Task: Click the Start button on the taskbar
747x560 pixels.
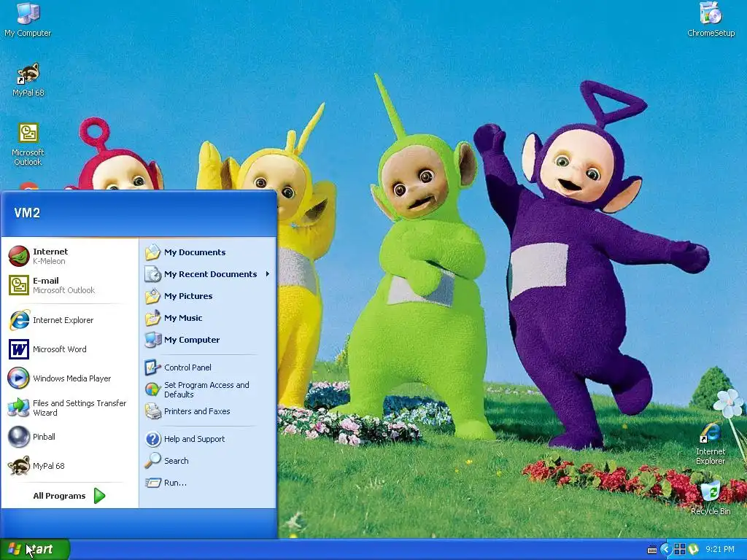Action: click(x=34, y=549)
